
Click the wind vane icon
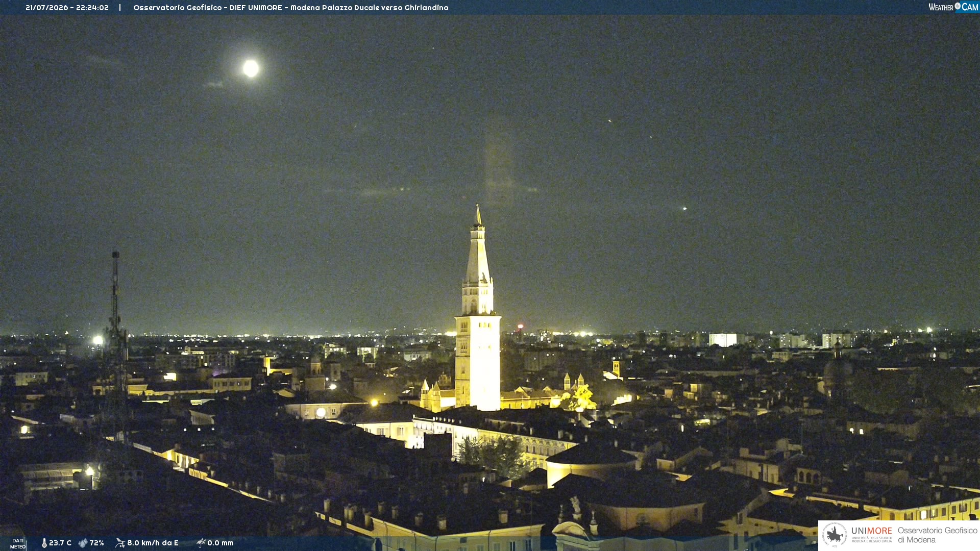[x=120, y=543]
